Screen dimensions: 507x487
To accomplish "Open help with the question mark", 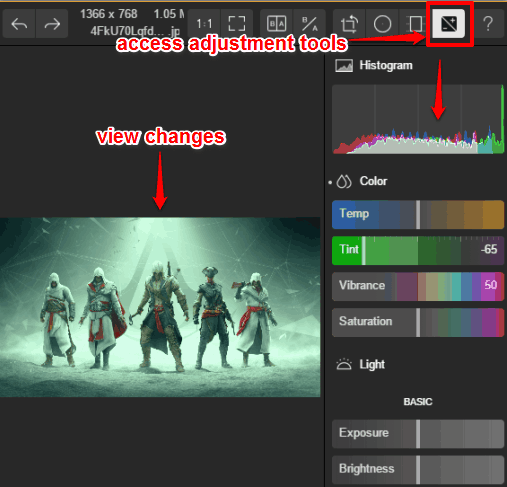I will (488, 24).
